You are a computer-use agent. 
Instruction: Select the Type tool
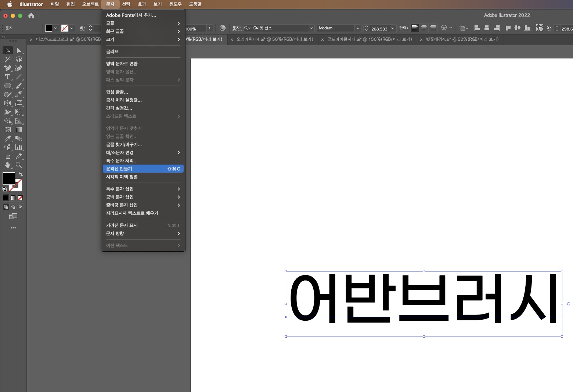8,77
